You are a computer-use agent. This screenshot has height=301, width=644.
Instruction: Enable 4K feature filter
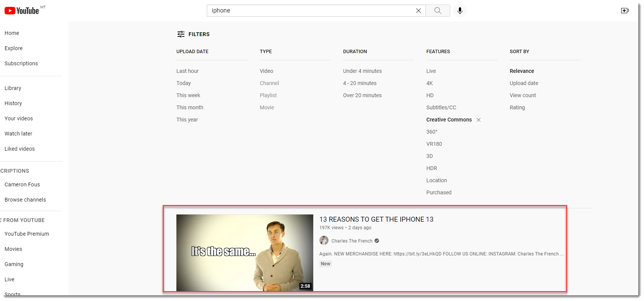[x=430, y=83]
